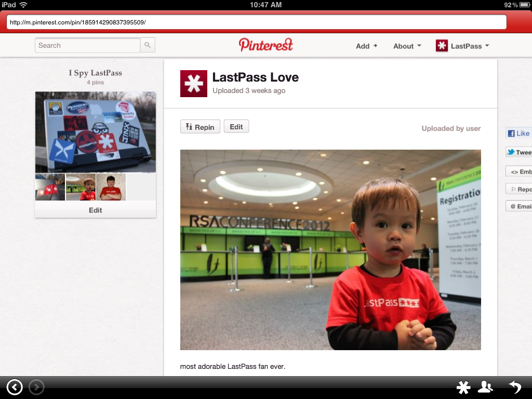
Task: Expand the LastPass account dropdown
Action: tap(470, 46)
